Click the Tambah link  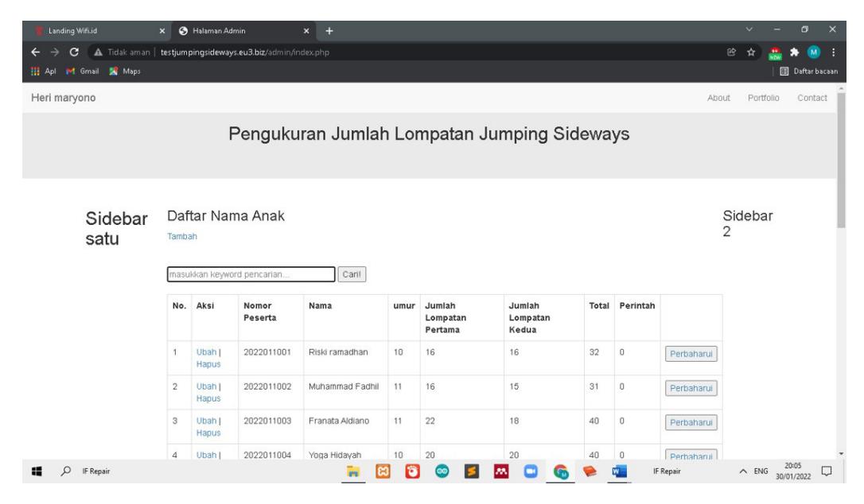(182, 236)
